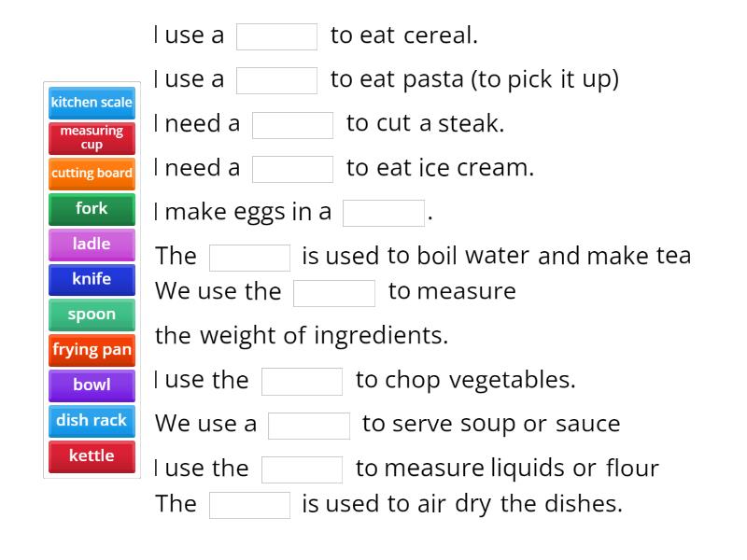Select the 'kitchen scale' word tile
The height and width of the screenshot is (560, 747).
(x=91, y=103)
